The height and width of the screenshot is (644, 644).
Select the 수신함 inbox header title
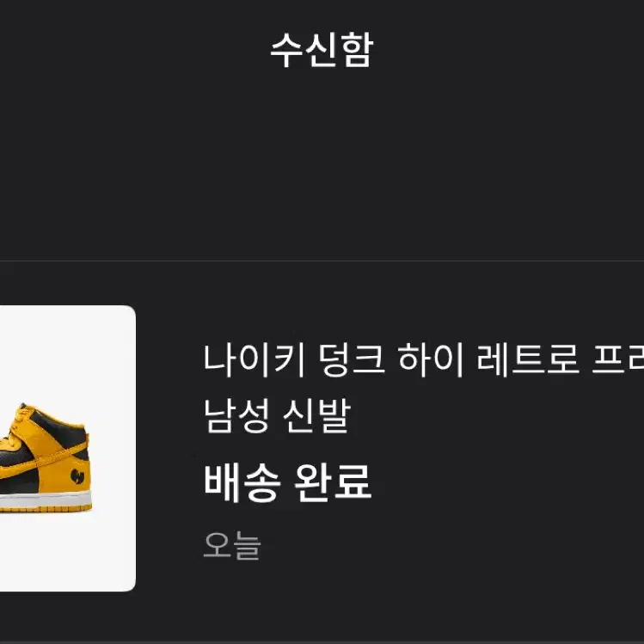coord(322,50)
